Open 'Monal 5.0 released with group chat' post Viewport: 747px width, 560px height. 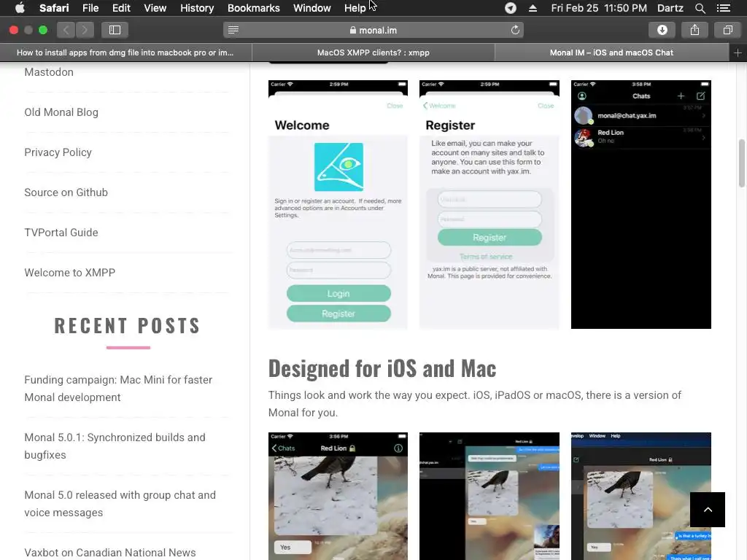point(120,504)
